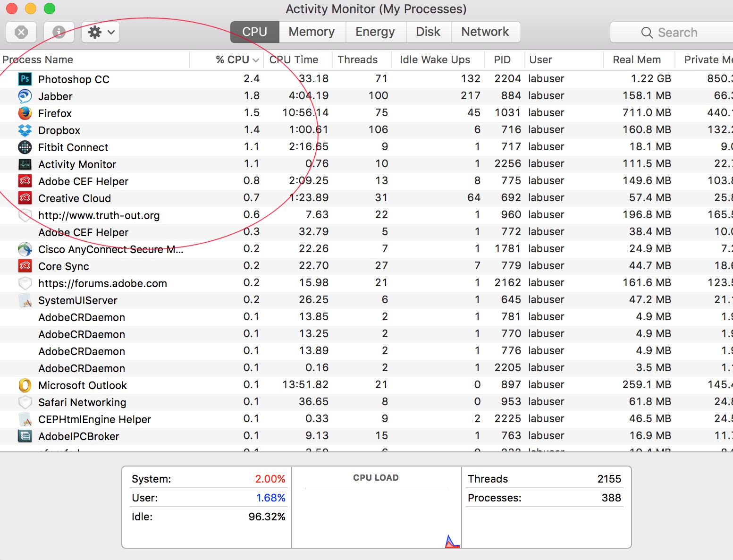Click the Activity Monitor process icon
Screen dimensions: 733x560
click(x=25, y=164)
